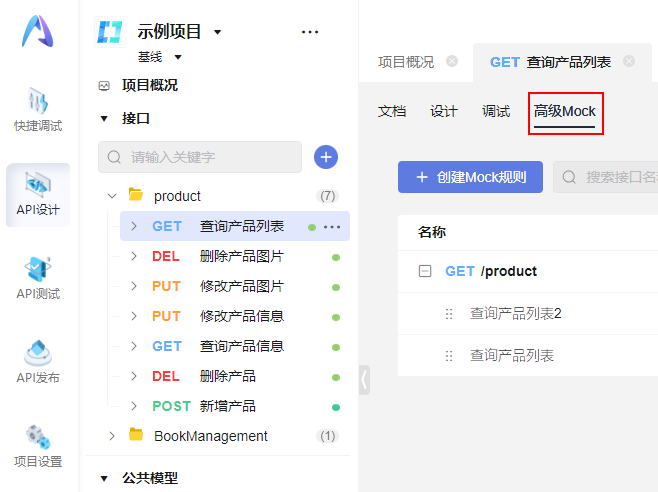Expand the POST 新增产品 chevron

point(134,406)
